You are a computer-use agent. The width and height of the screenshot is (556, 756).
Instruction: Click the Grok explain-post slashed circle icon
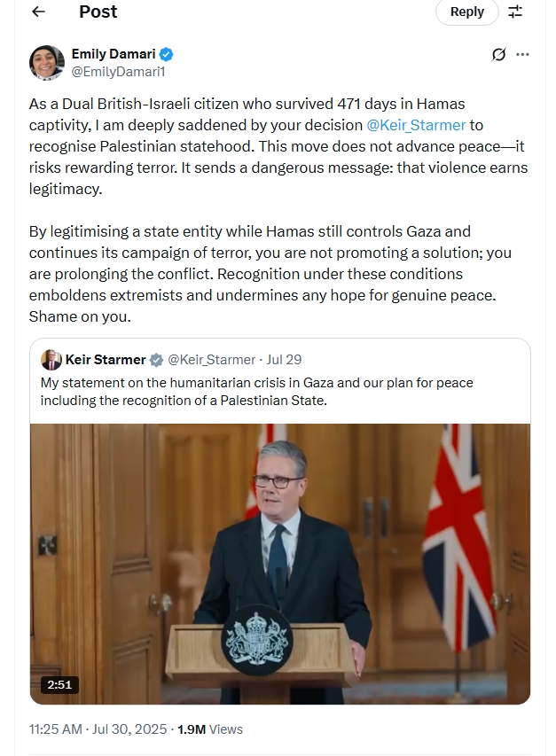498,54
